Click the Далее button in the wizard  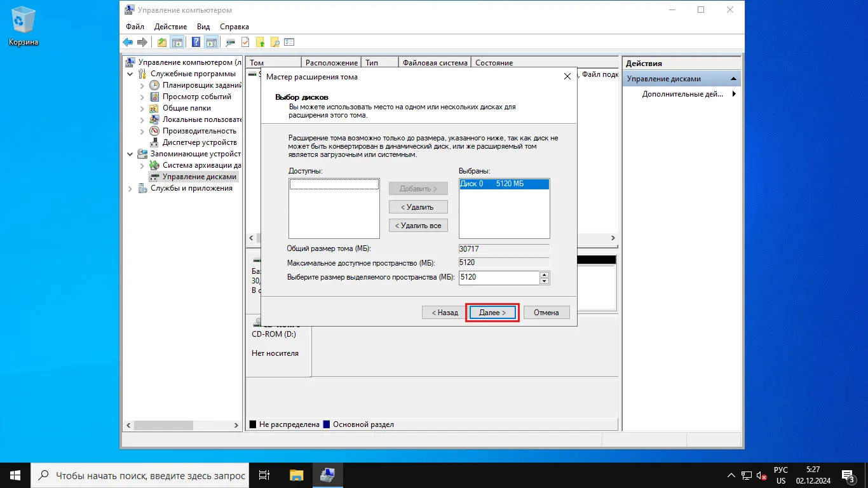point(492,312)
